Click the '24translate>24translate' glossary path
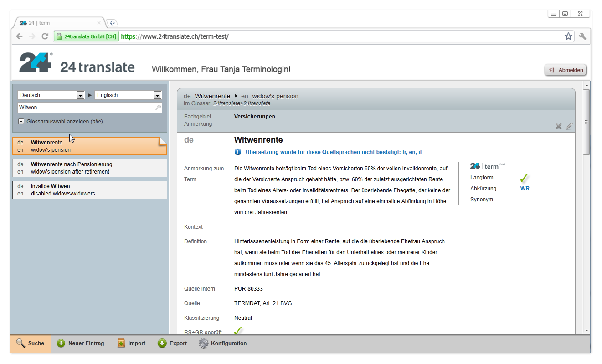Image resolution: width=602 pixels, height=364 pixels. pyautogui.click(x=242, y=103)
